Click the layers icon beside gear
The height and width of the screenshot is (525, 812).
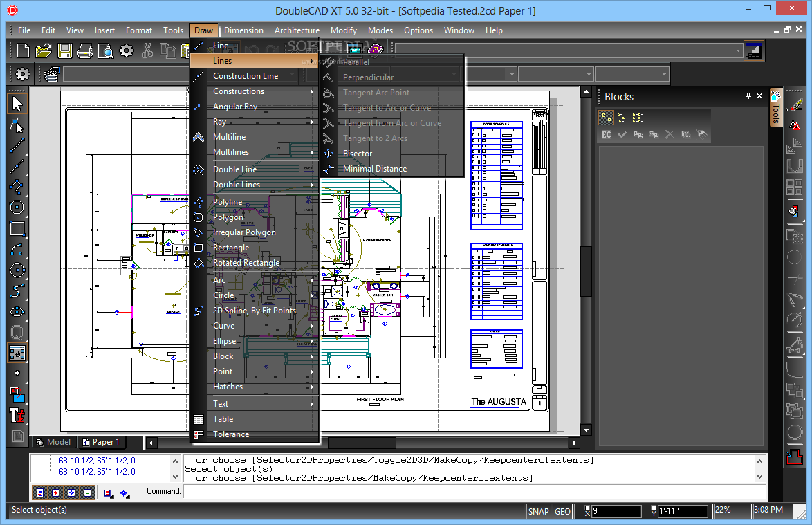(51, 75)
